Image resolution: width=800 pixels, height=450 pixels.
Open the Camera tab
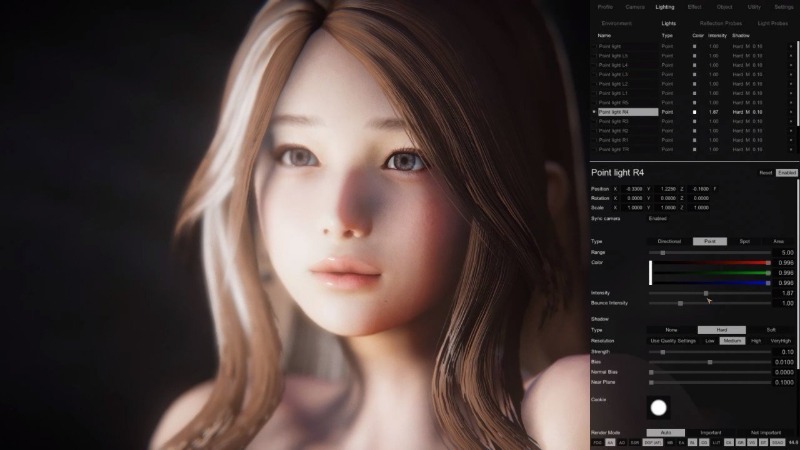click(635, 7)
